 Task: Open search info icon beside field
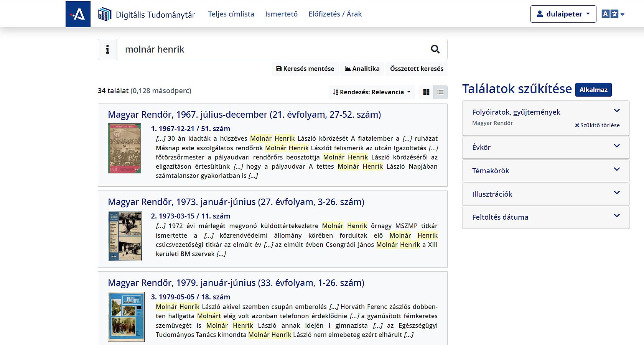pyautogui.click(x=107, y=49)
